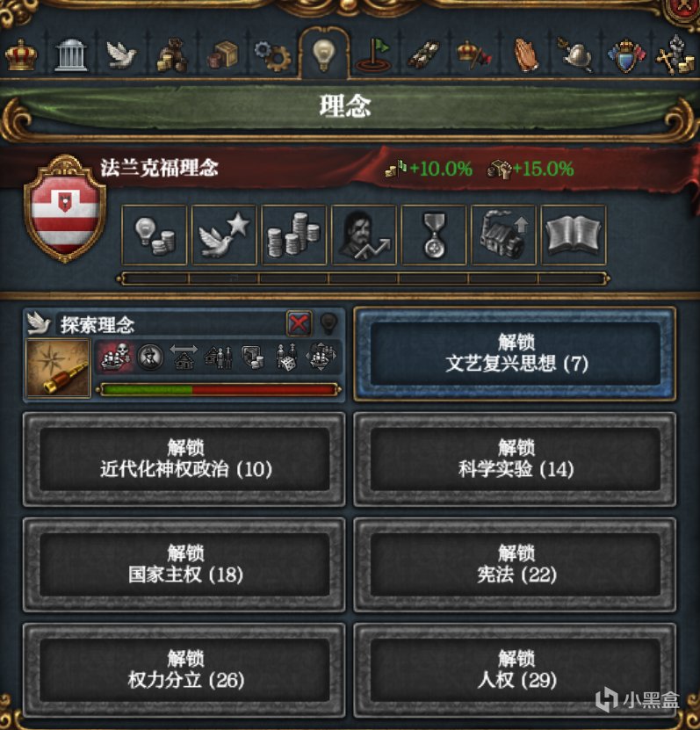Click the Frankfurt coat of arms shield
The height and width of the screenshot is (730, 700).
click(x=65, y=208)
